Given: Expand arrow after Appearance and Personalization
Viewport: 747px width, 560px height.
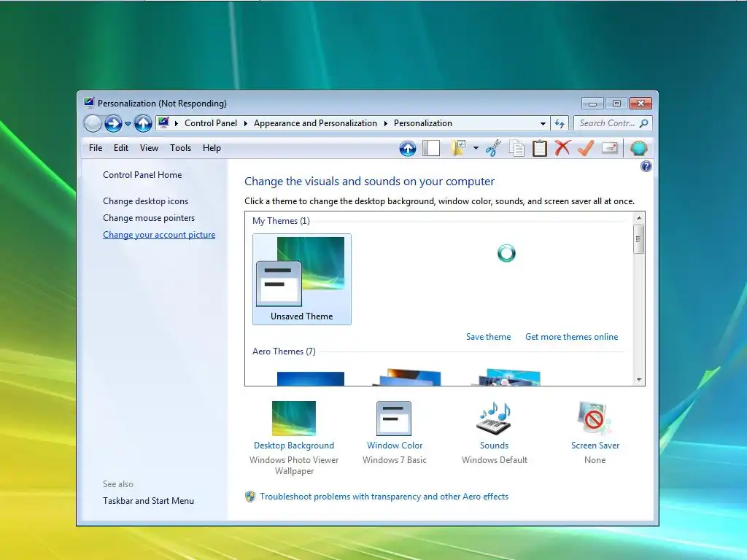Looking at the screenshot, I should [x=385, y=123].
